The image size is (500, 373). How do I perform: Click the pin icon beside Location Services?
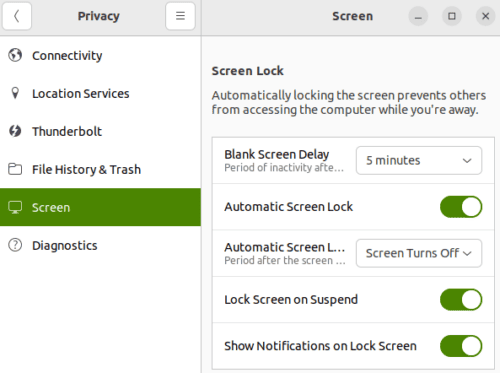tap(15, 93)
